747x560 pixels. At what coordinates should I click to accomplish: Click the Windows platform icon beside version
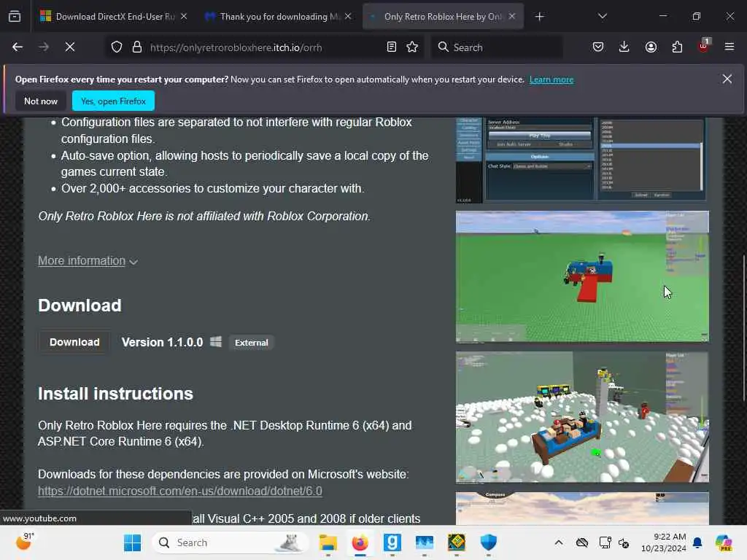216,342
